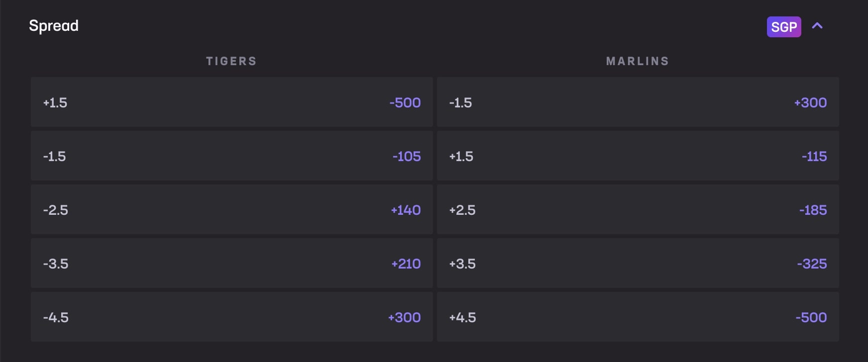Bet Marlins +3.5 at -325
This screenshot has width=868, height=362.
638,264
